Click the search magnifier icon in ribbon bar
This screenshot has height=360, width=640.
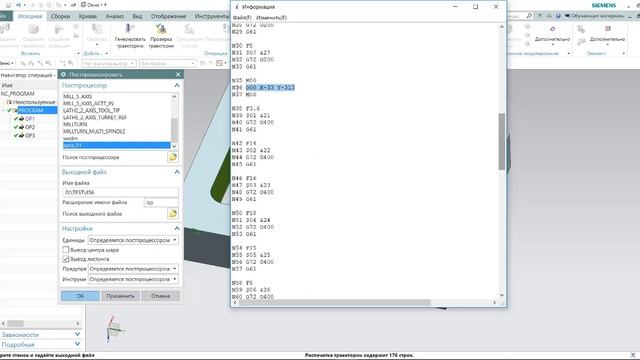pyautogui.click(x=529, y=16)
